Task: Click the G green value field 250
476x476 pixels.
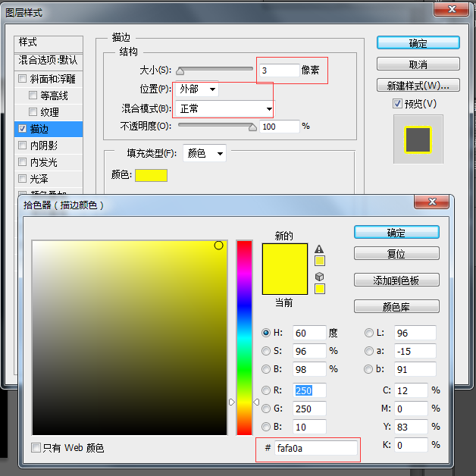Action: click(309, 409)
